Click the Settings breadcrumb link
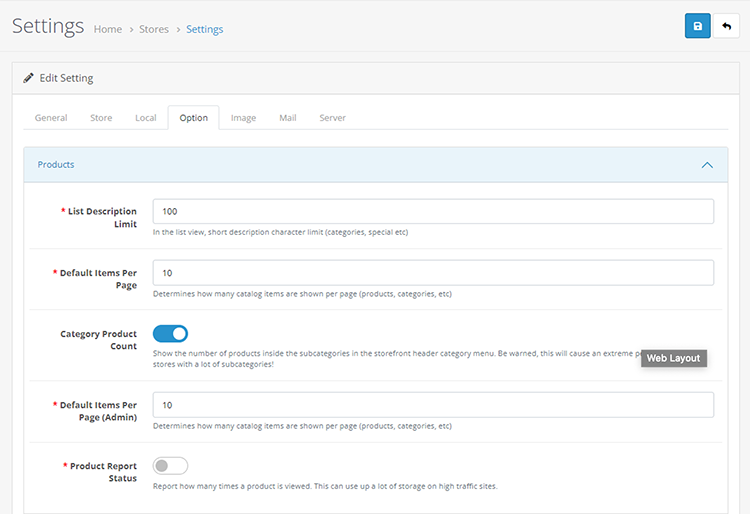This screenshot has width=750, height=514. 205,30
